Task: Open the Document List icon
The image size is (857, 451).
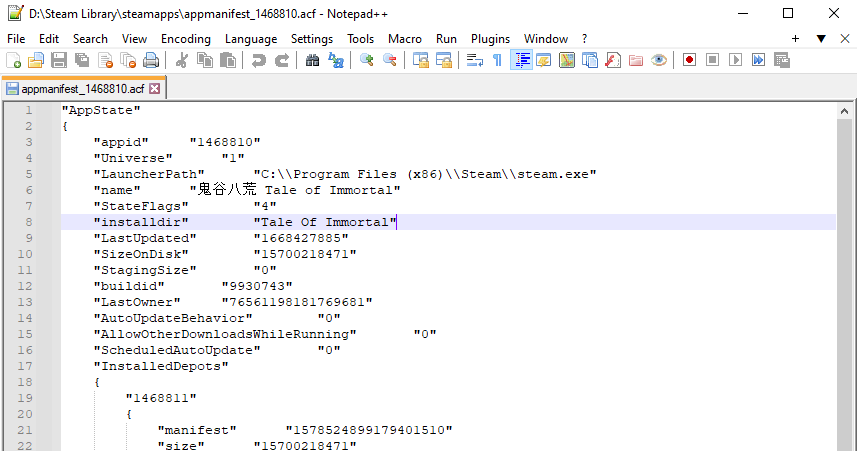Action: point(590,60)
